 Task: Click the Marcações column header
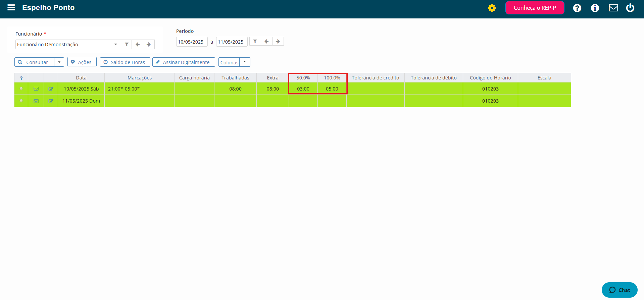pos(140,78)
